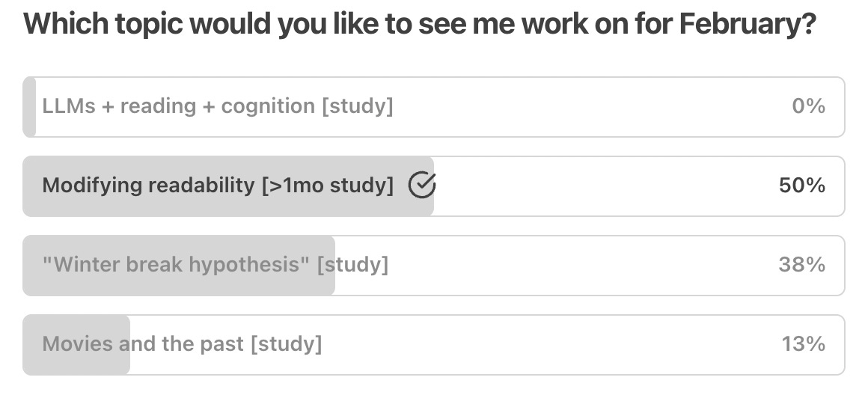This screenshot has height=401, width=868.
Task: Click the gray fill of Winter break bar
Action: [x=178, y=266]
